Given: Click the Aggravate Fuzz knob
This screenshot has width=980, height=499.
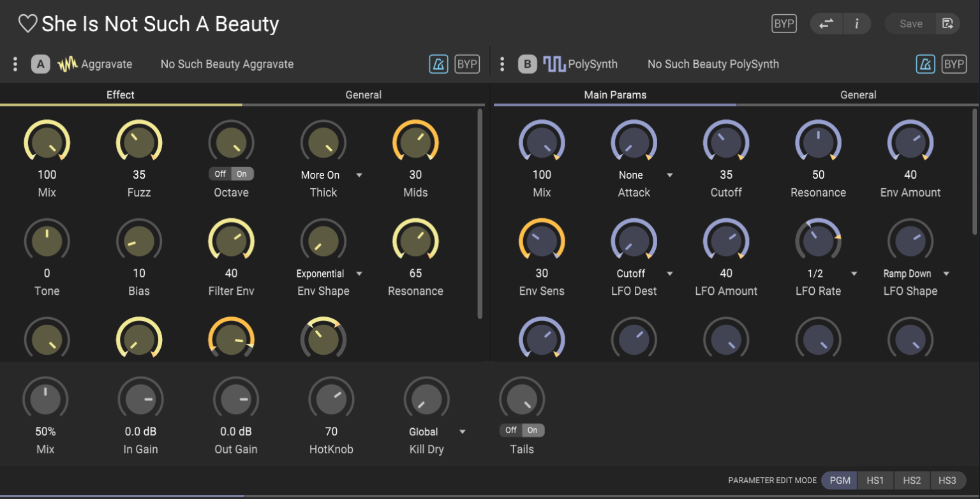Looking at the screenshot, I should click(x=139, y=143).
